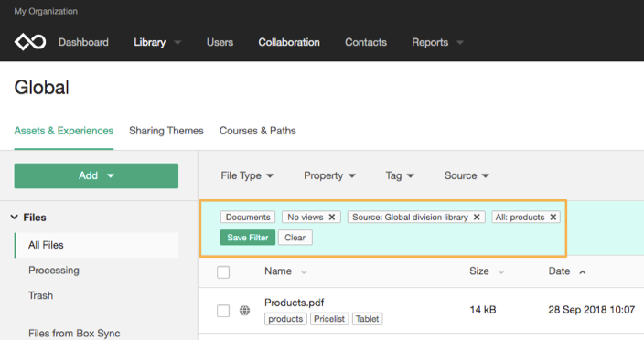Open the Products.pdf file link
Screen dimensions: 644x340
294,303
